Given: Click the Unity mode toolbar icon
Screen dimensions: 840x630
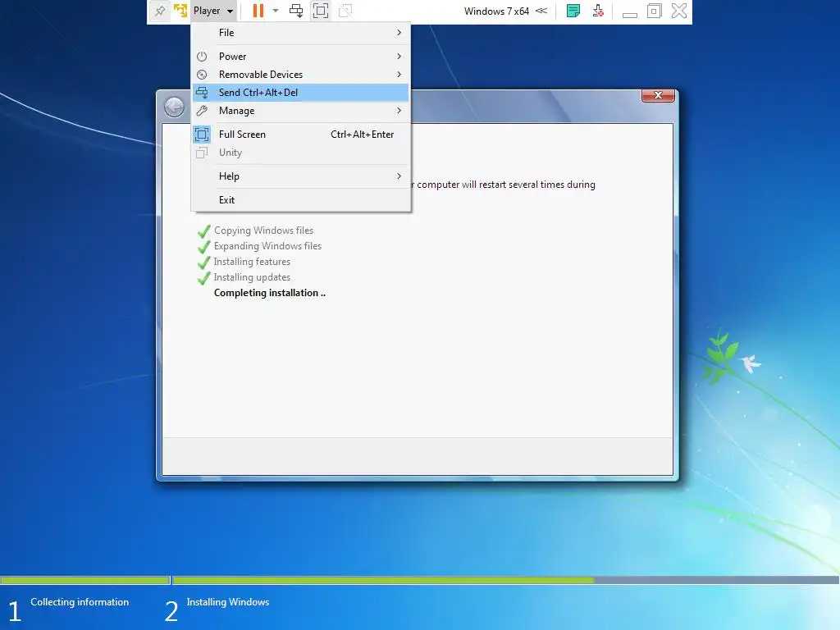Looking at the screenshot, I should [345, 11].
